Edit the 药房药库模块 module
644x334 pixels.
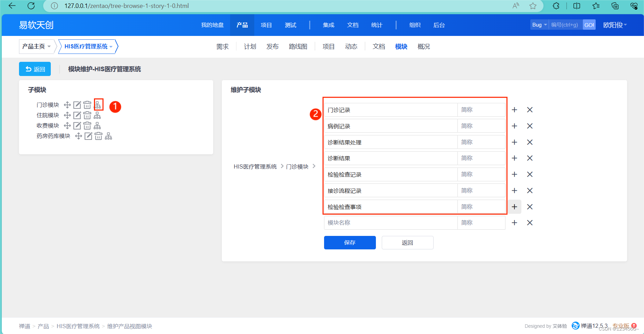click(88, 136)
